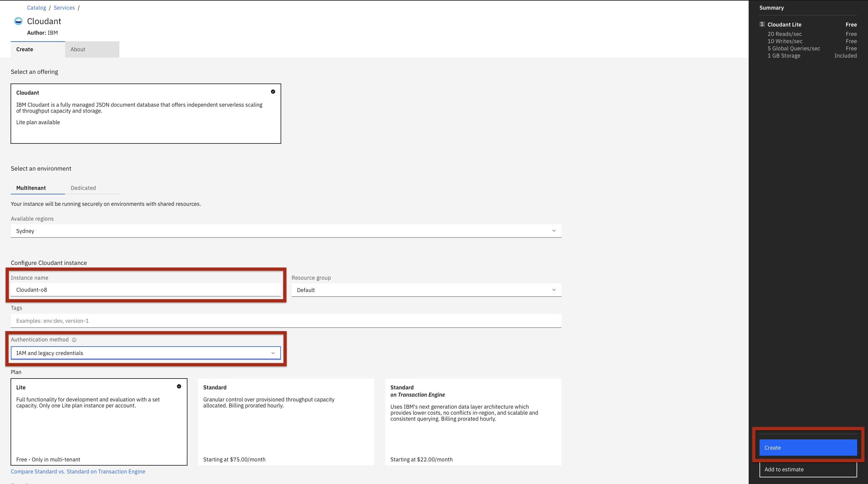
Task: Switch to the About tab
Action: click(92, 49)
